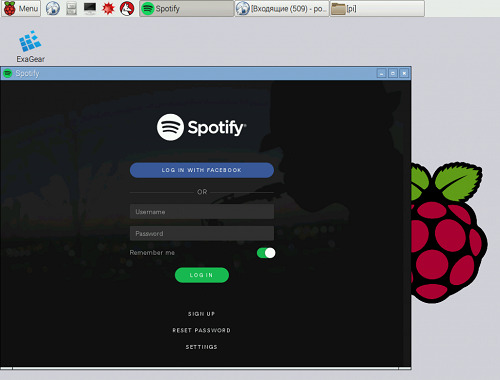This screenshot has width=500, height=380.
Task: Click the Spotify icon in window title bar
Action: [7, 73]
